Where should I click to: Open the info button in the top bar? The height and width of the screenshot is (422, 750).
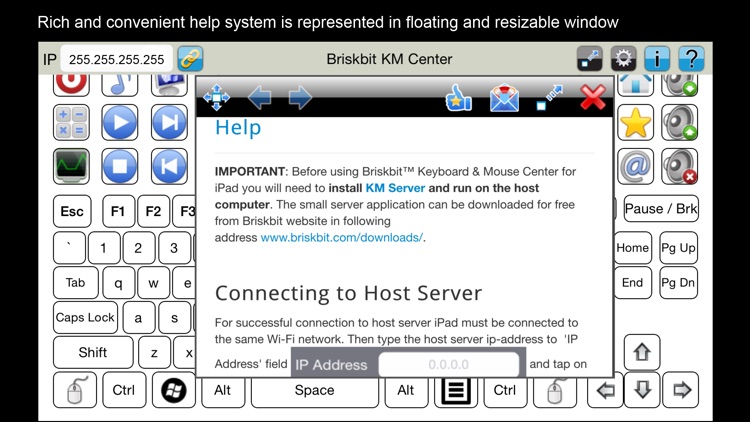pos(657,59)
